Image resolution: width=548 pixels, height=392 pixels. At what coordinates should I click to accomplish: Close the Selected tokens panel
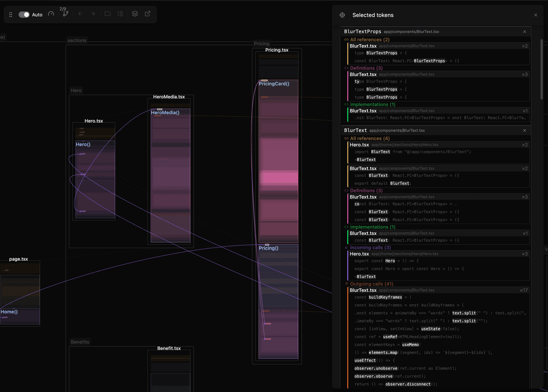click(535, 15)
